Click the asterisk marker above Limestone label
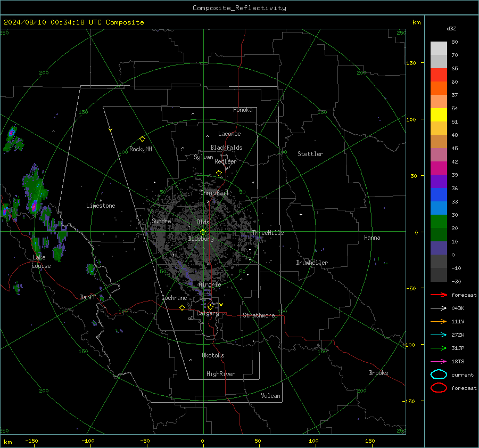The image size is (479, 448). (x=101, y=201)
